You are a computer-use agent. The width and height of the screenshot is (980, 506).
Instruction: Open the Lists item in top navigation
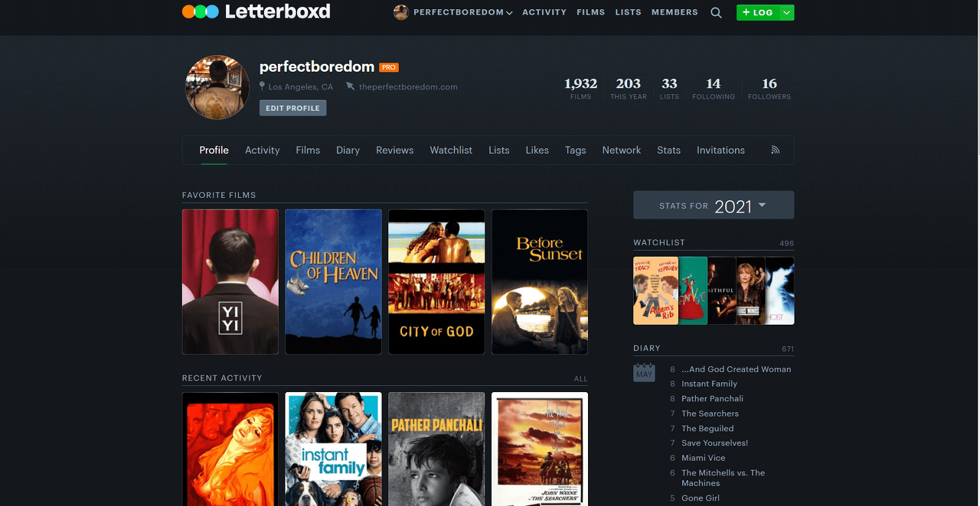(628, 12)
